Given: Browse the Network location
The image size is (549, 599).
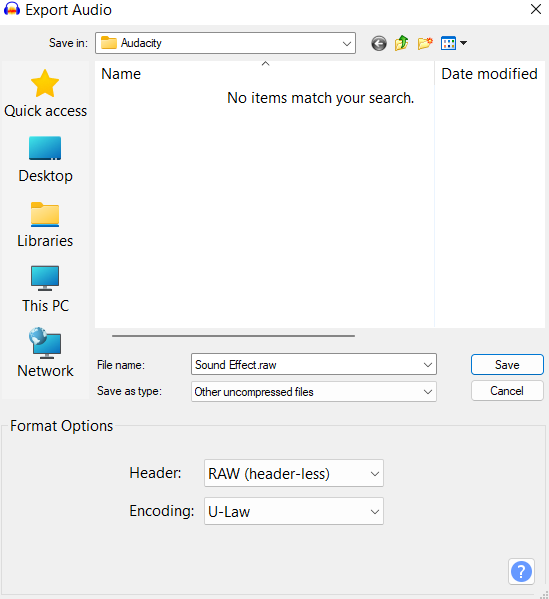Looking at the screenshot, I should point(45,353).
